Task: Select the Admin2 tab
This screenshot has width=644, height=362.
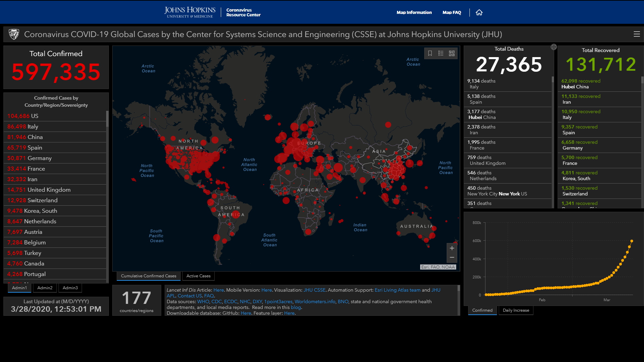Action: pos(45,288)
